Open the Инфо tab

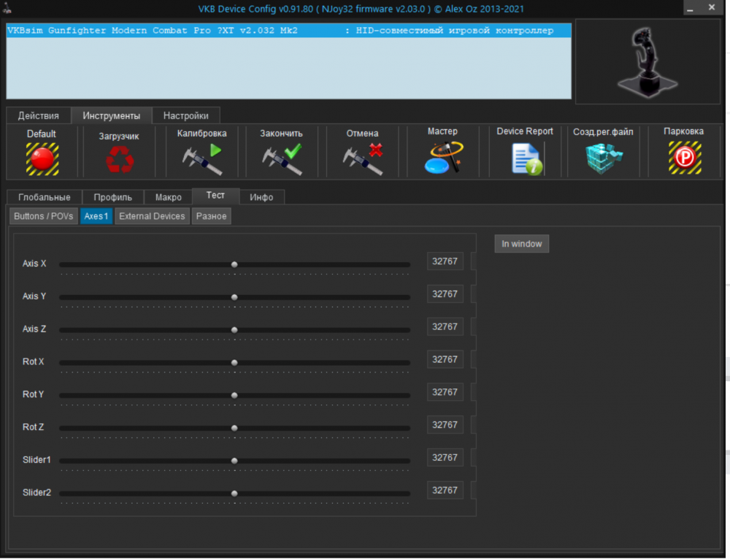262,196
